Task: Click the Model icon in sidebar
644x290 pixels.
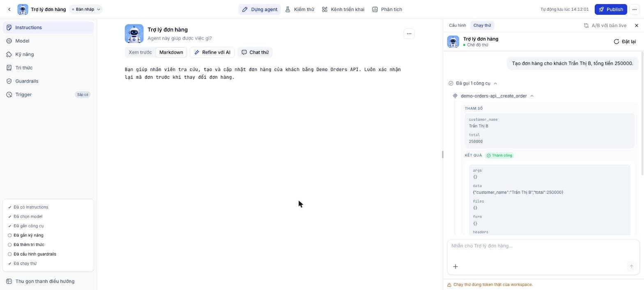Action: pos(9,41)
